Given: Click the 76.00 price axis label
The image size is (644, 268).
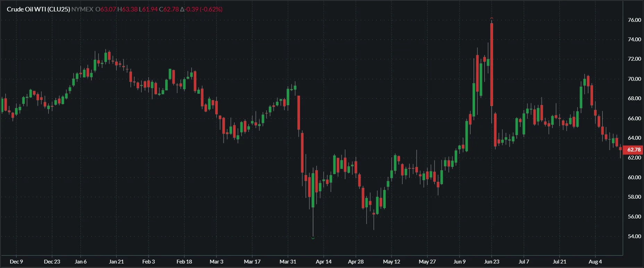Looking at the screenshot, I should [x=634, y=20].
